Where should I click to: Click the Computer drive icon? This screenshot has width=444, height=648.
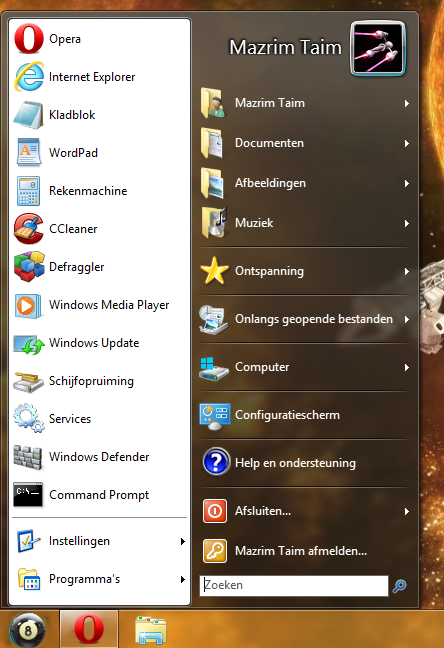coord(213,368)
